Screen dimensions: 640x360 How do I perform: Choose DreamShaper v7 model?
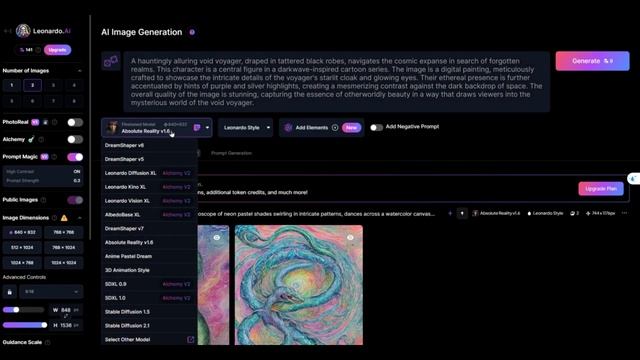click(x=149, y=229)
